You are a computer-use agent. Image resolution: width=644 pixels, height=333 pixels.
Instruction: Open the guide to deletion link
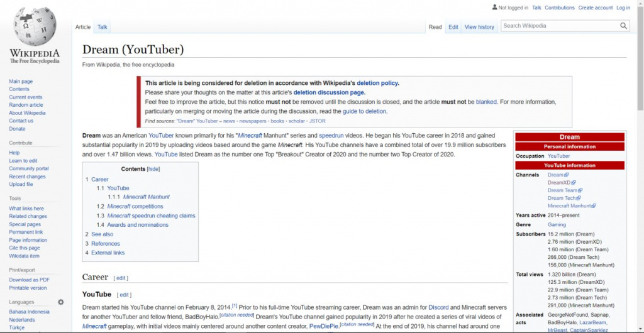(x=364, y=111)
